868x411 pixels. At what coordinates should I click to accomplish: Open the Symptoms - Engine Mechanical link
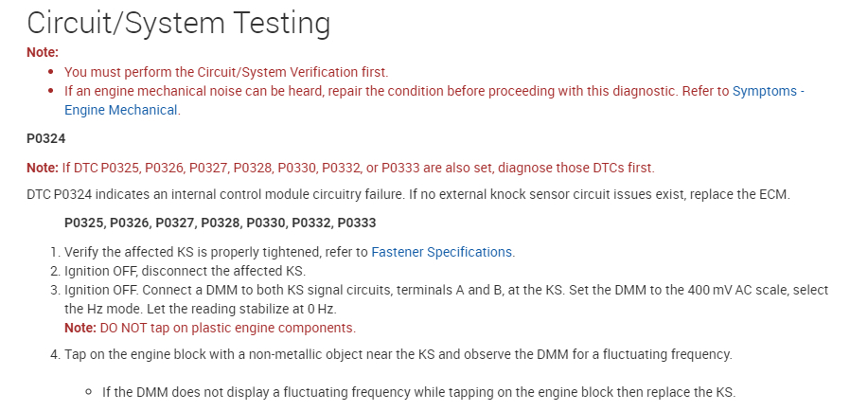768,92
